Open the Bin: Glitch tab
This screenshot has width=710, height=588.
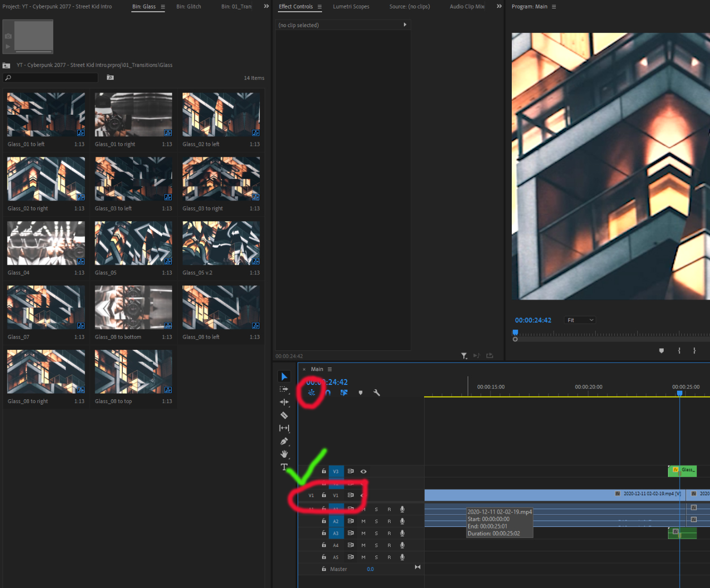189,6
